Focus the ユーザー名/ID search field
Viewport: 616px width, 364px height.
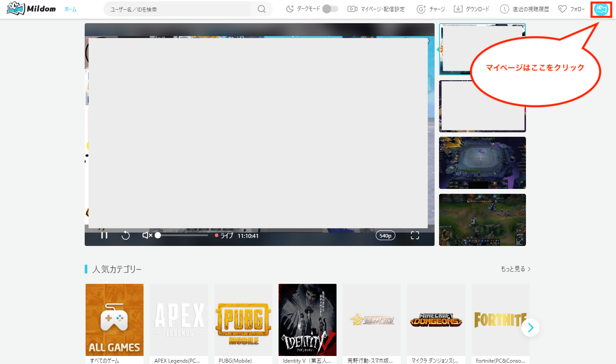tap(177, 9)
